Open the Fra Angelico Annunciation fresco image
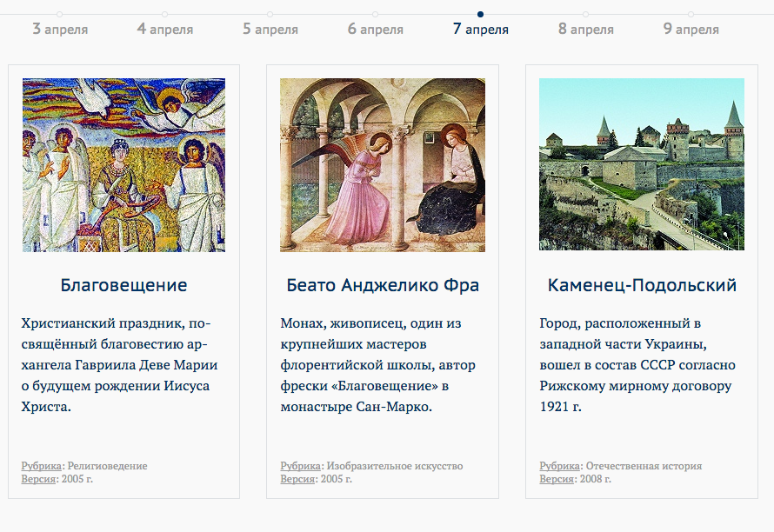774x532 pixels. pyautogui.click(x=383, y=165)
